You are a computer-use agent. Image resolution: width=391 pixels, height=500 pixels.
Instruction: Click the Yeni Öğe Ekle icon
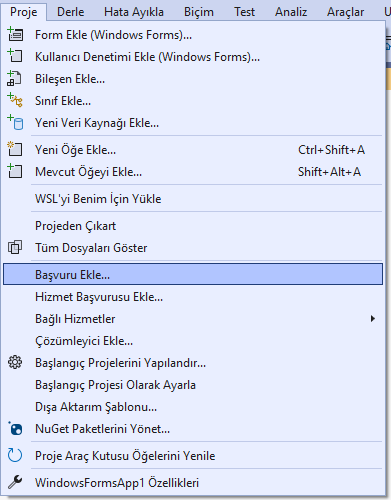click(x=15, y=149)
